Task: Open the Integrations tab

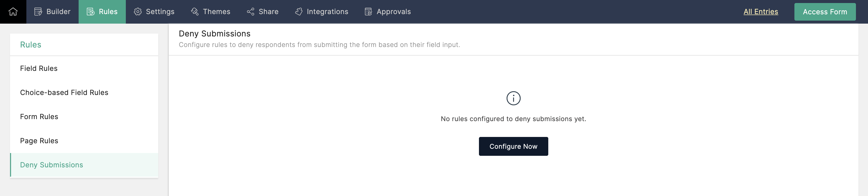Action: [327, 12]
